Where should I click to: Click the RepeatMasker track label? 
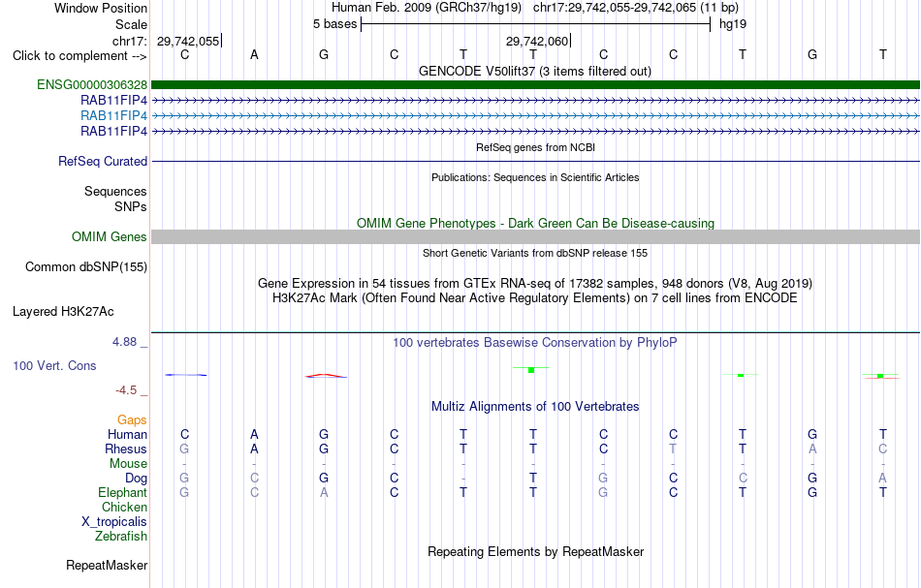tap(107, 565)
